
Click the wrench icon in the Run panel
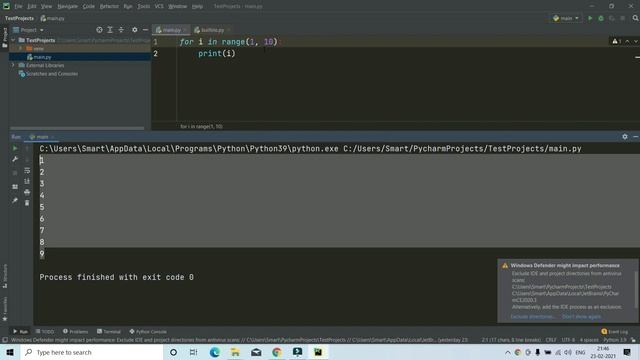tap(15, 159)
